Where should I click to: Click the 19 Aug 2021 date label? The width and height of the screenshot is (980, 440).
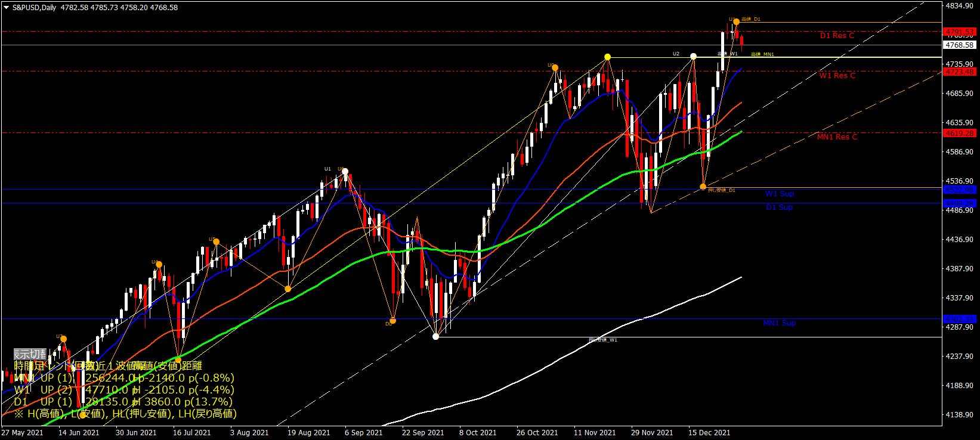click(309, 433)
